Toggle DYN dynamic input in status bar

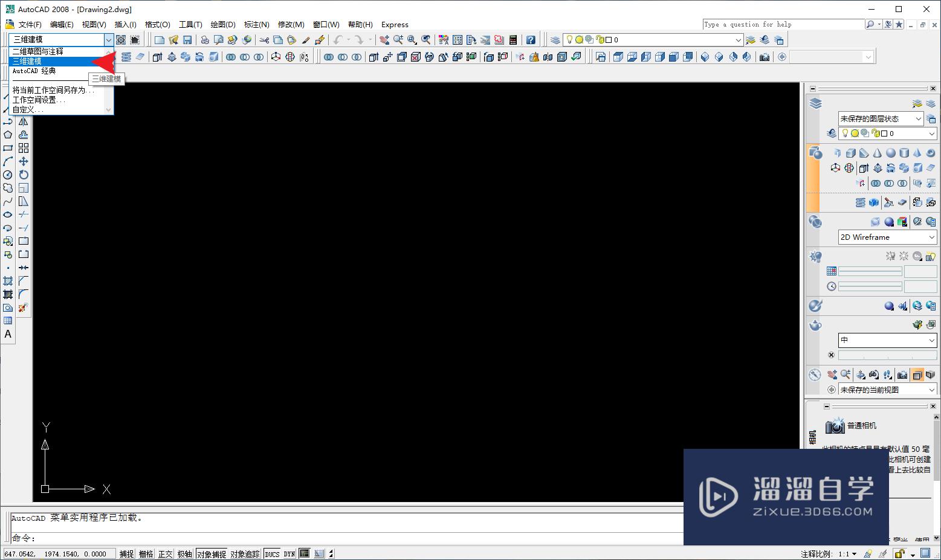pos(289,554)
